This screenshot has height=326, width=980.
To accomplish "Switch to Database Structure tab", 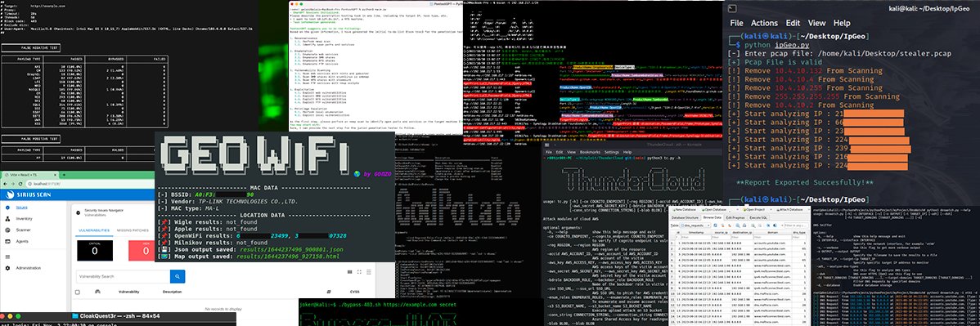I will [x=685, y=218].
